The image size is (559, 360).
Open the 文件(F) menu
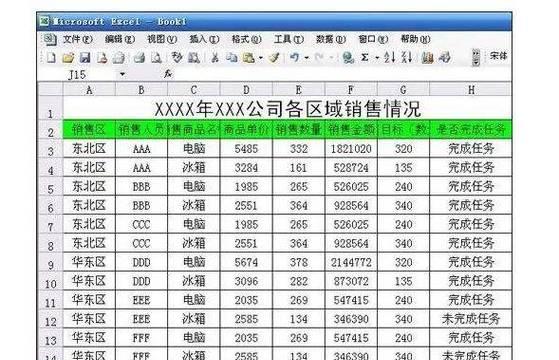(77, 39)
